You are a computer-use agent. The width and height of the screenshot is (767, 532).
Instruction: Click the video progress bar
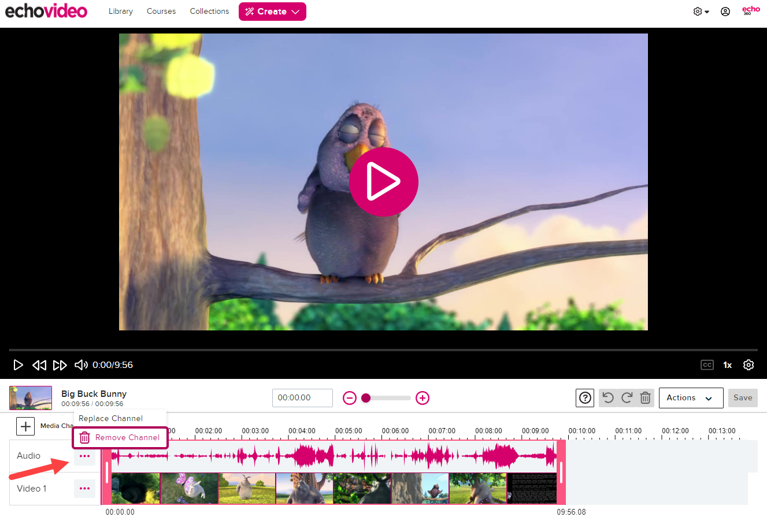click(383, 349)
